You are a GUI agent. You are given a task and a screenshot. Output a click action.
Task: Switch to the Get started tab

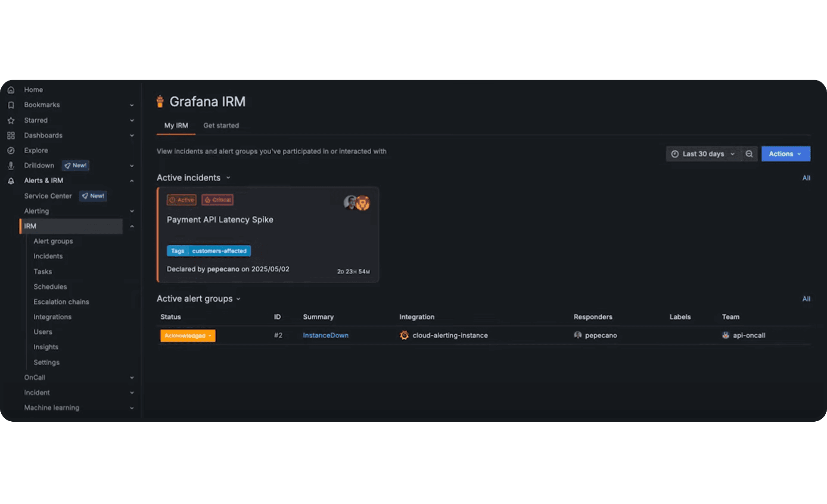(221, 126)
